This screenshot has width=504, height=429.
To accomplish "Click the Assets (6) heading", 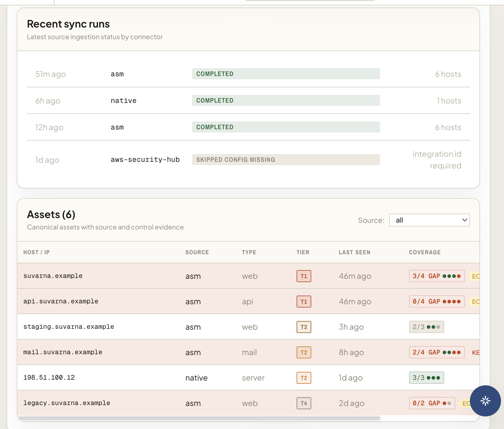I will (51, 214).
